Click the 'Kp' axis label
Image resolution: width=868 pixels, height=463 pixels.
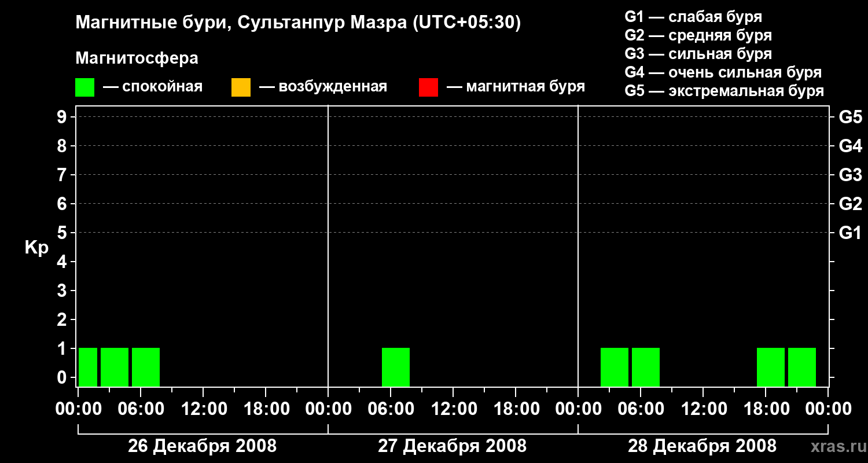37,248
